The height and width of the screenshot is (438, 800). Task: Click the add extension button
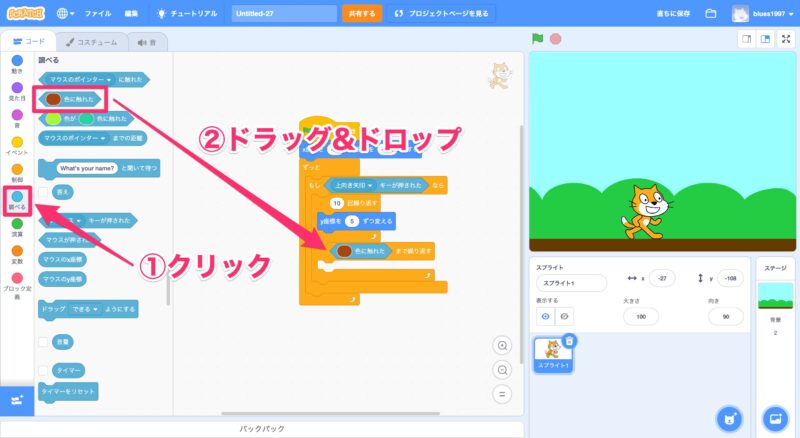(x=16, y=400)
